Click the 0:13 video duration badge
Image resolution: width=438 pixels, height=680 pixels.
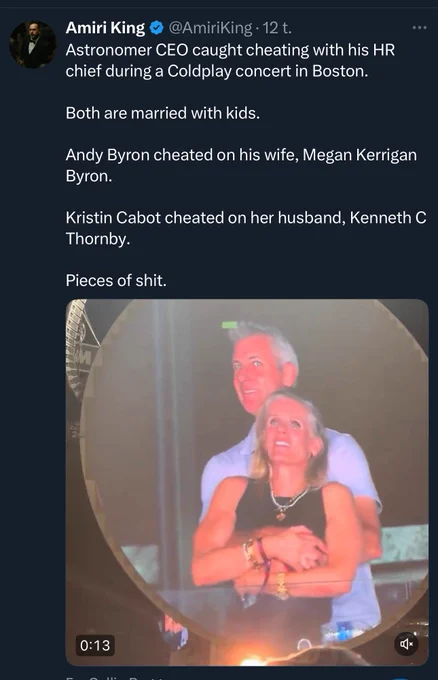tap(95, 645)
